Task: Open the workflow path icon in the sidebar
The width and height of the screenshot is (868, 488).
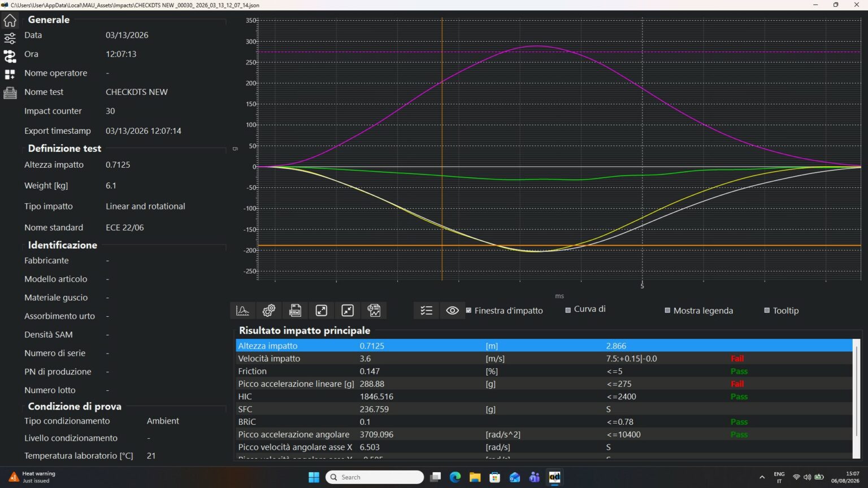Action: click(10, 56)
